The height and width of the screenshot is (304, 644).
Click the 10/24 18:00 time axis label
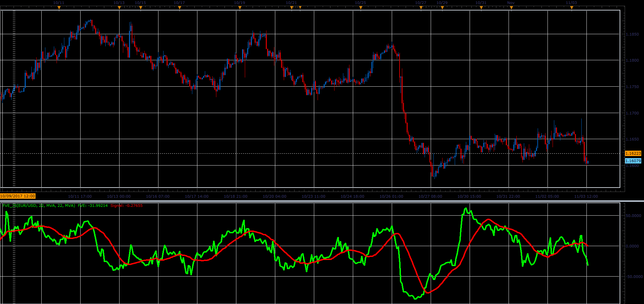[352, 196]
